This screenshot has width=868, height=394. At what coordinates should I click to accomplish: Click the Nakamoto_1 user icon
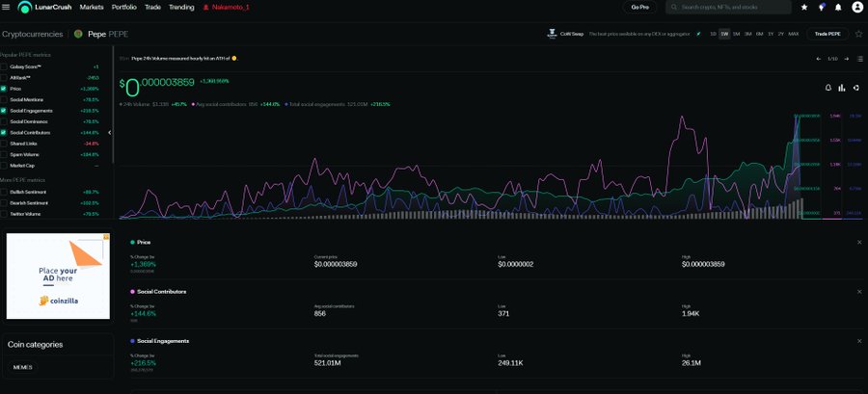click(x=206, y=7)
